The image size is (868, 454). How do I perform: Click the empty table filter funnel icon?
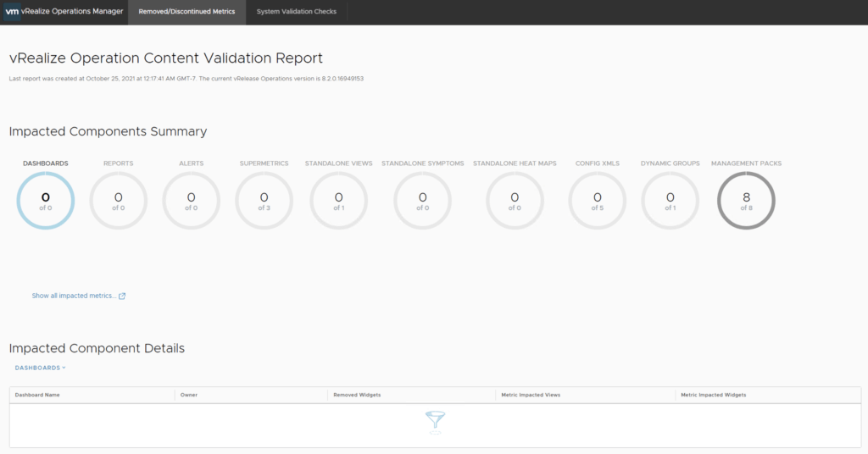click(435, 421)
